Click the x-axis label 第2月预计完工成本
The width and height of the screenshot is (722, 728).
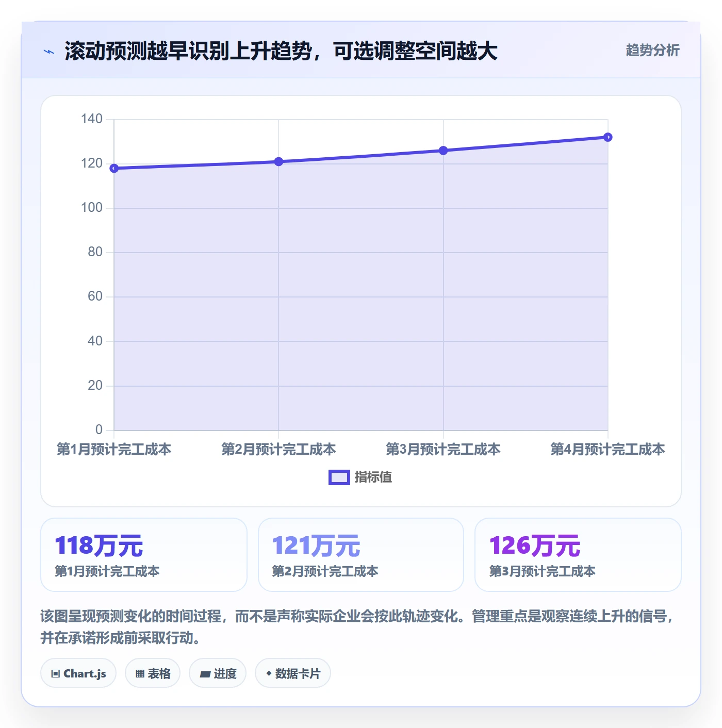pos(278,450)
